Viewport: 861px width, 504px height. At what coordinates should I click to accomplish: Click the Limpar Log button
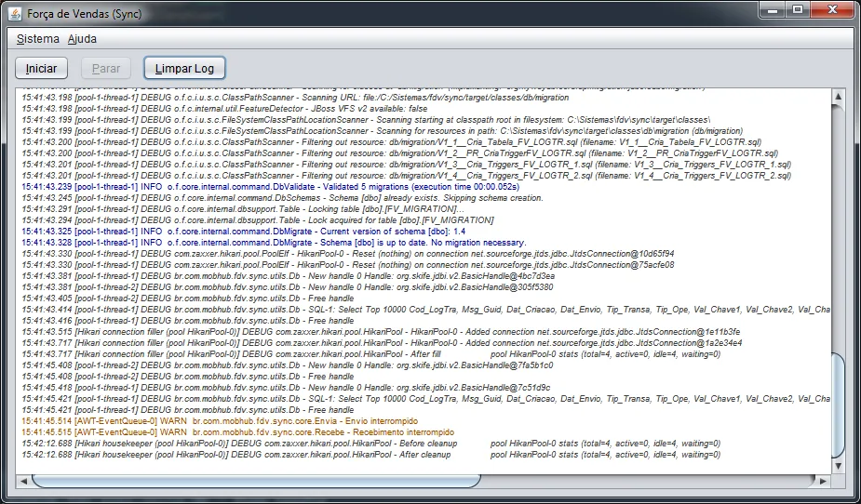184,69
